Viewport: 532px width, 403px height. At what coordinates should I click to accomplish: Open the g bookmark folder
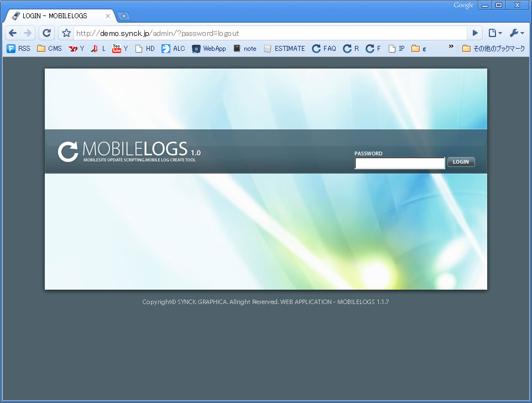pyautogui.click(x=419, y=49)
